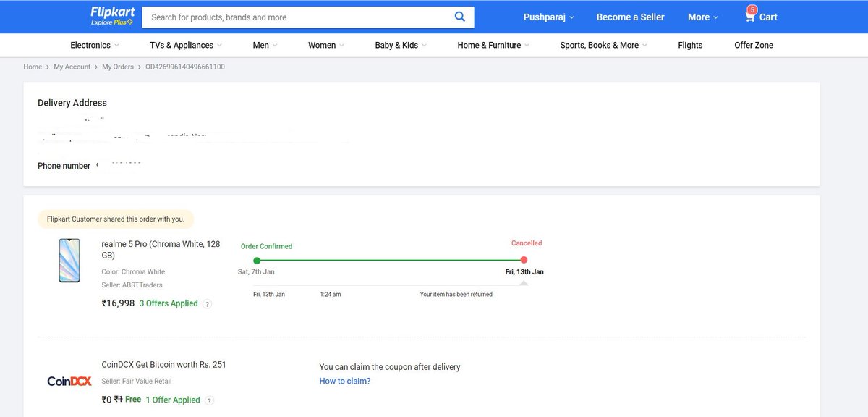
Task: Open the shopping cart icon
Action: tap(750, 16)
